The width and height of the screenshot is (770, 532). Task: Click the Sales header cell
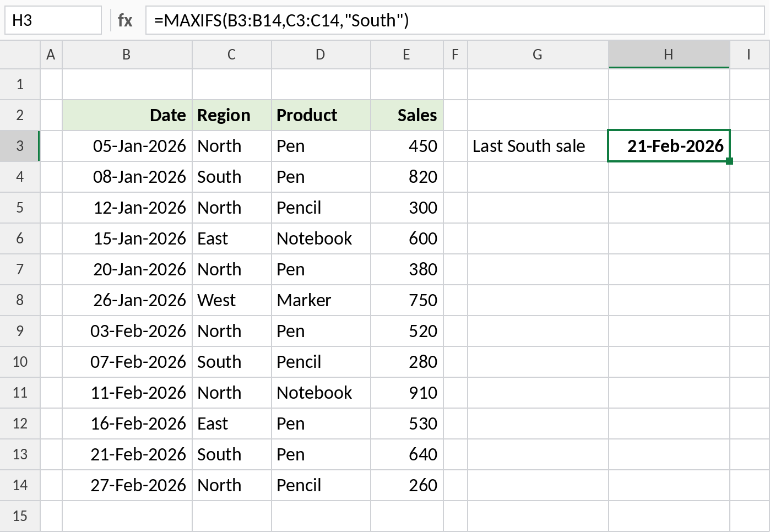[407, 115]
